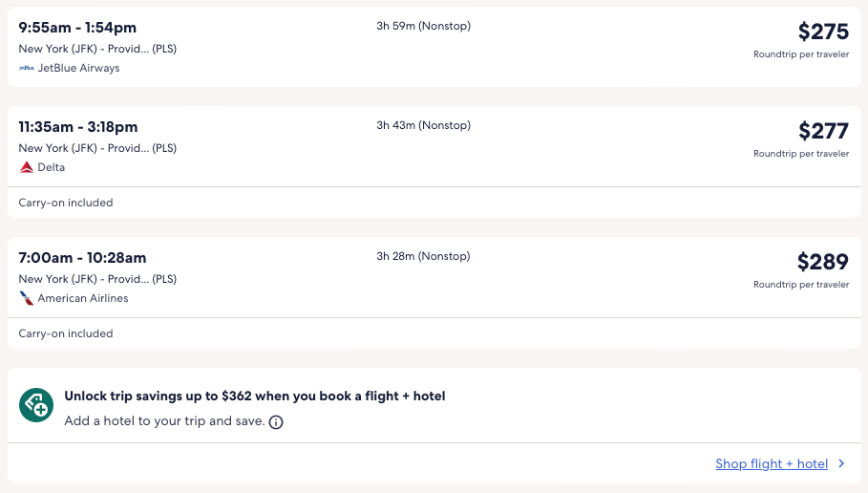Click the JetBlue Airways airline name
Image resolution: width=868 pixels, height=493 pixels.
point(78,69)
